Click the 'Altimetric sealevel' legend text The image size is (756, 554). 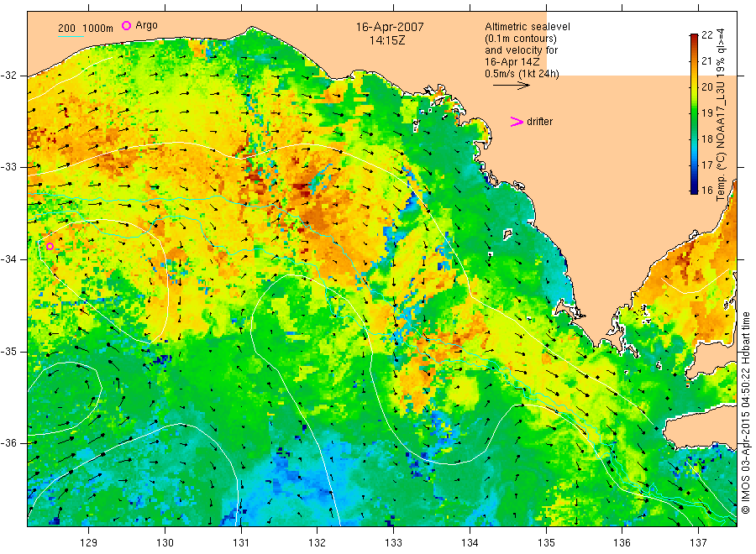coord(528,27)
